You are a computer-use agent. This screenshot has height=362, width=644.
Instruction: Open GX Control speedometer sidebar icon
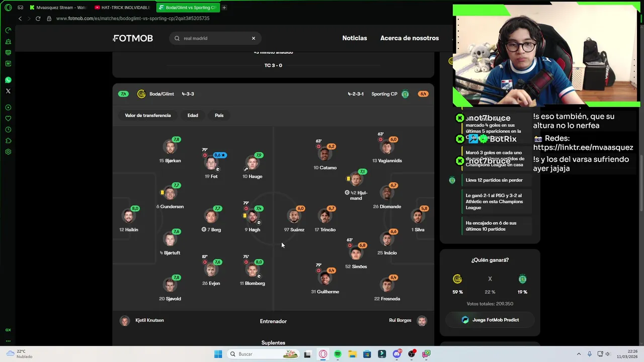tap(8, 30)
